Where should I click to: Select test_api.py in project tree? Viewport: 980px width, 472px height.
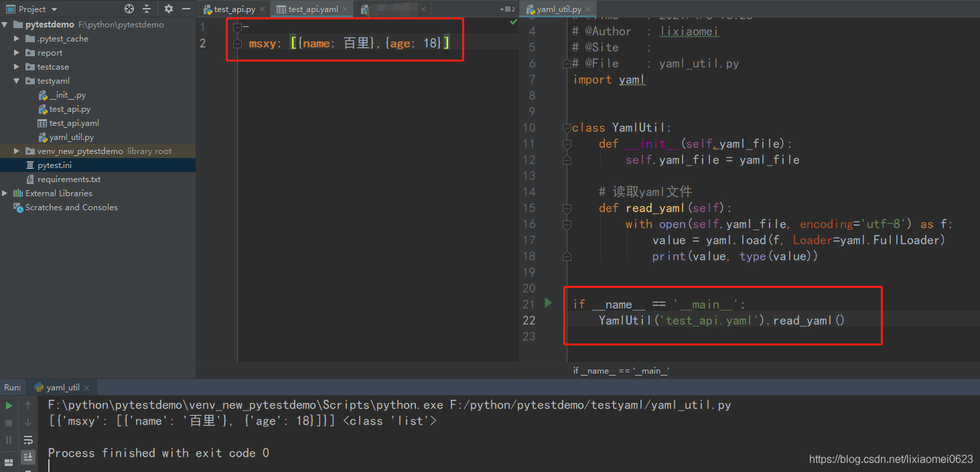[x=70, y=109]
